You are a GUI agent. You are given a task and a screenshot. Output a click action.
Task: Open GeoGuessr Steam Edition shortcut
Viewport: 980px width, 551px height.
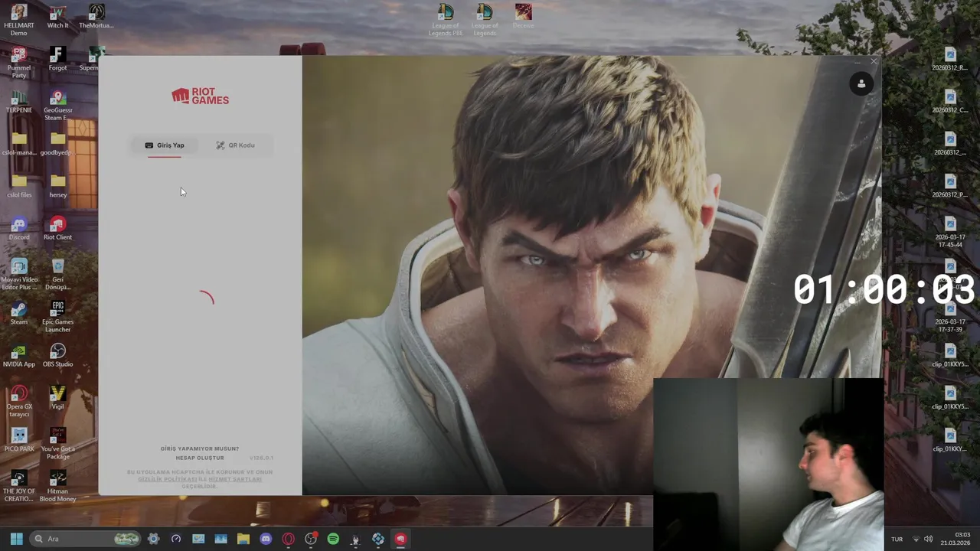(x=57, y=105)
